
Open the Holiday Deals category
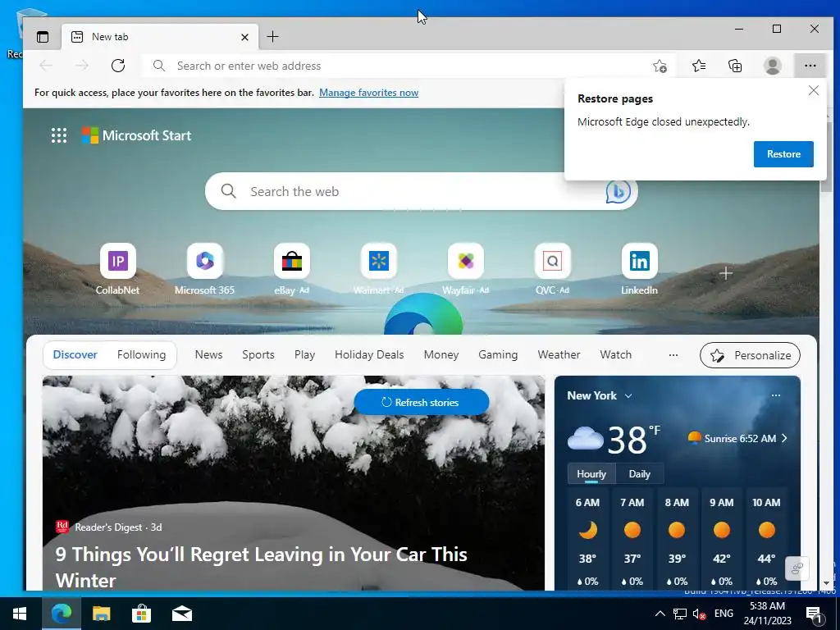pos(369,354)
